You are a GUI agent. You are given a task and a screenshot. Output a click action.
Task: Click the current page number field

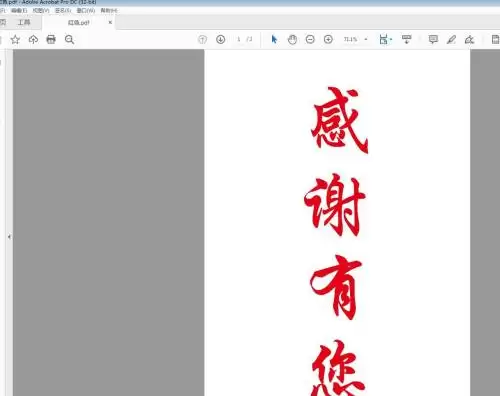pyautogui.click(x=239, y=39)
